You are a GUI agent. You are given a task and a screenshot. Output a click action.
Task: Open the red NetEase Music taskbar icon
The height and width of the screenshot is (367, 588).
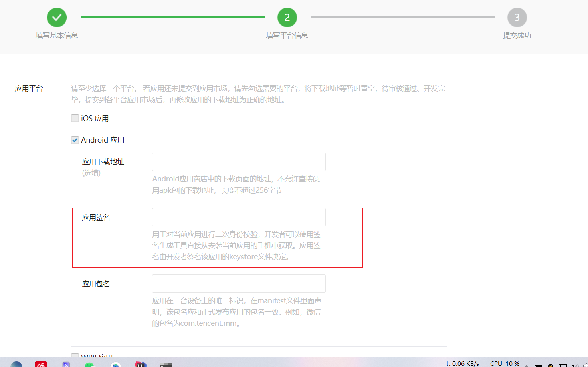(41, 364)
